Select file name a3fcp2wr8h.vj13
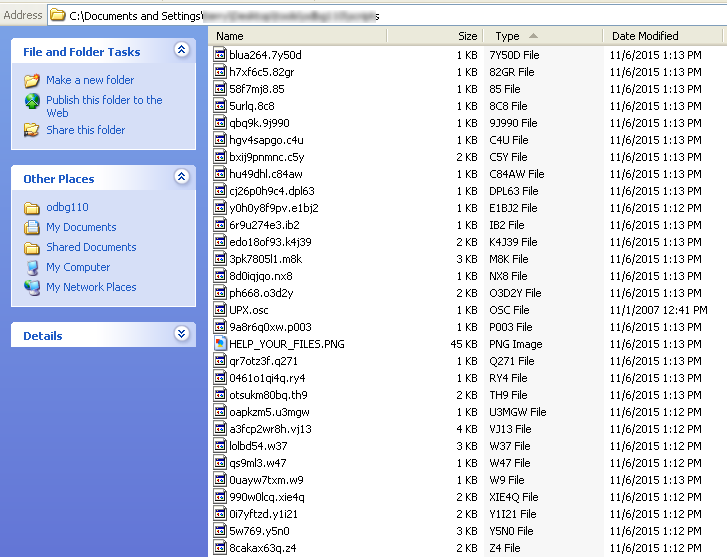 270,429
